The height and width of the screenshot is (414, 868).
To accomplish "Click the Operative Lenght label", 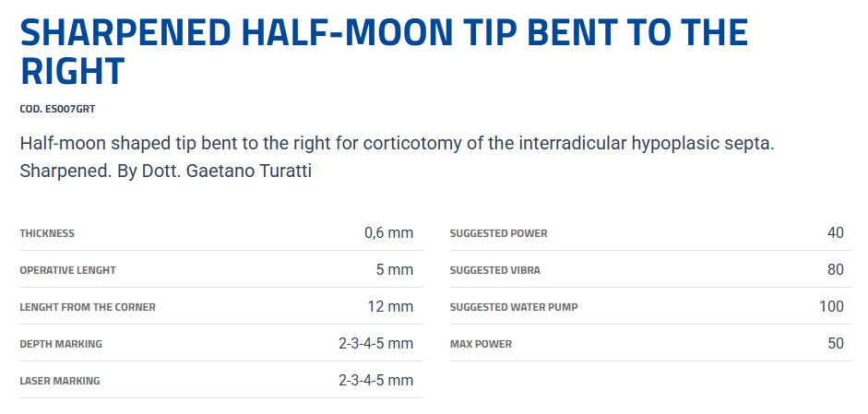I will click(x=67, y=270).
